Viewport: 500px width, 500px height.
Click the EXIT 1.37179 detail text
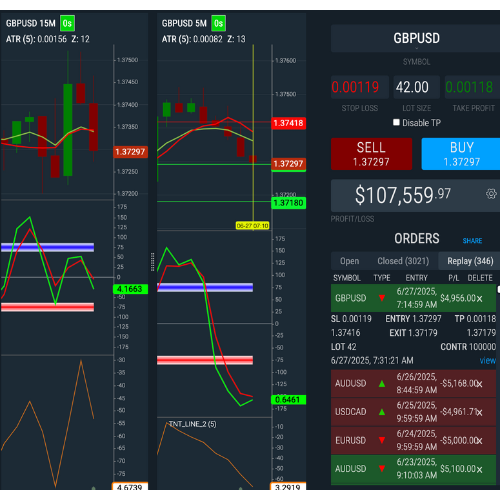(x=413, y=333)
